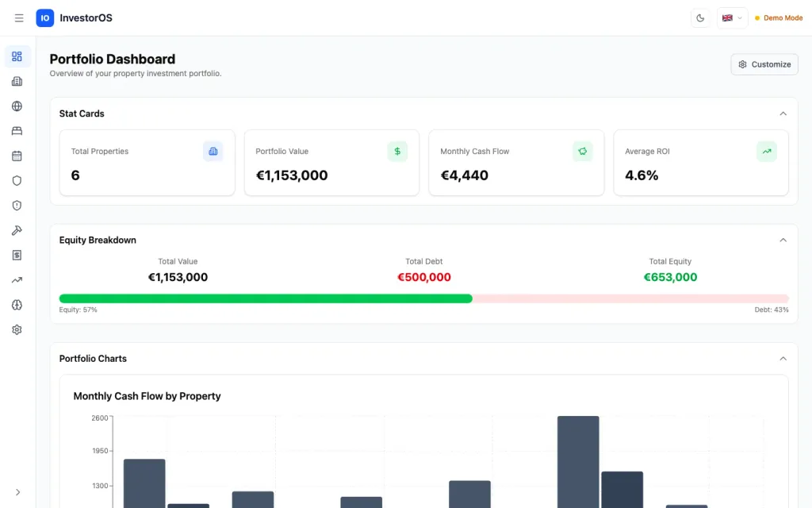This screenshot has width=812, height=508.
Task: Collapse the Equity Breakdown section
Action: coord(783,240)
